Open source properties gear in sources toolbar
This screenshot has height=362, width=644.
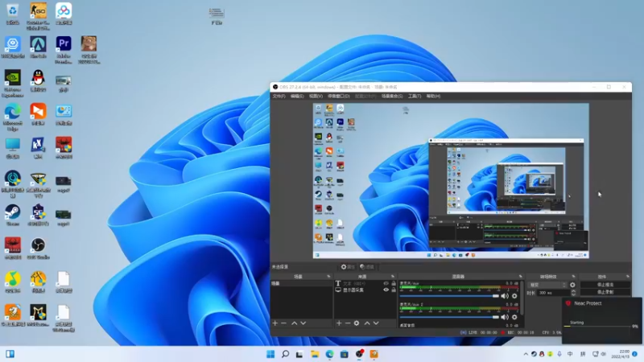[x=357, y=323]
